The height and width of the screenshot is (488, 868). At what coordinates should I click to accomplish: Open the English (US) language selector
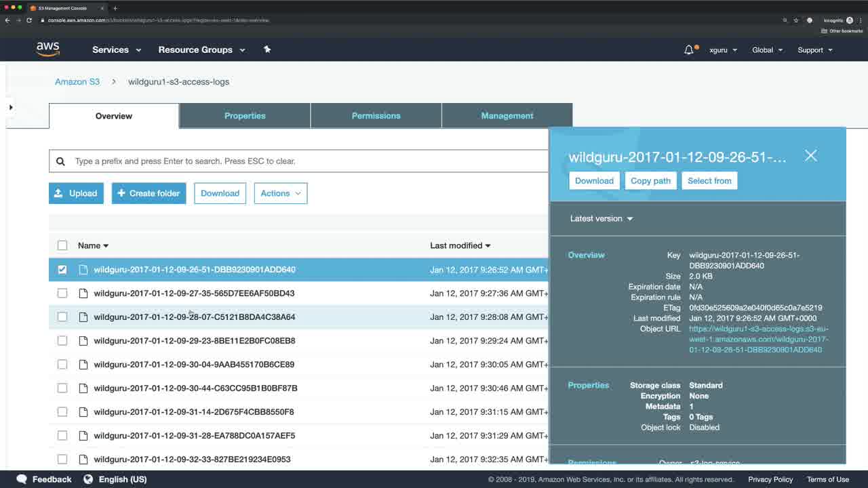123,479
